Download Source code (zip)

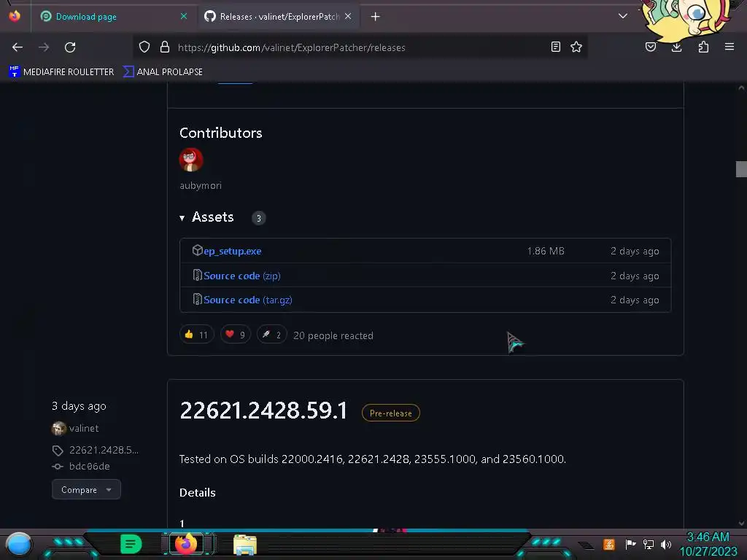tap(241, 276)
